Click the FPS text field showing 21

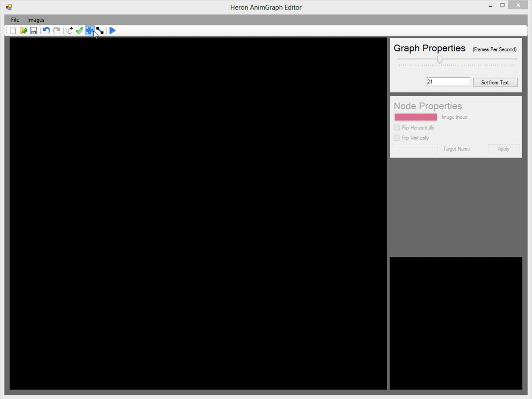(448, 82)
